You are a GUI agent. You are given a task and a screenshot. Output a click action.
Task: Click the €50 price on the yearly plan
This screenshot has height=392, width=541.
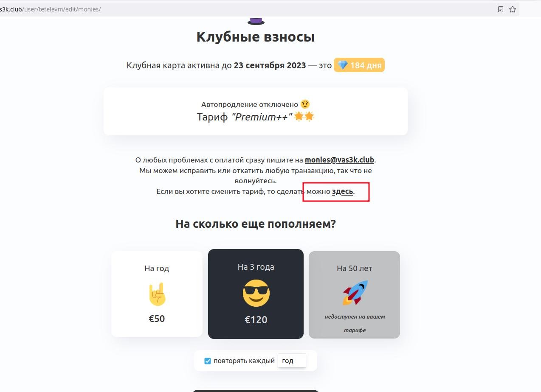coord(157,319)
